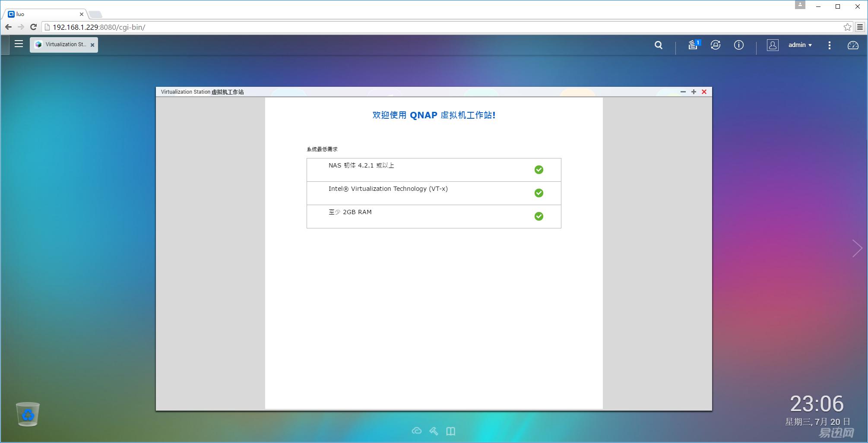This screenshot has height=443, width=868.
Task: Close the Virtualization Station window
Action: [x=704, y=92]
